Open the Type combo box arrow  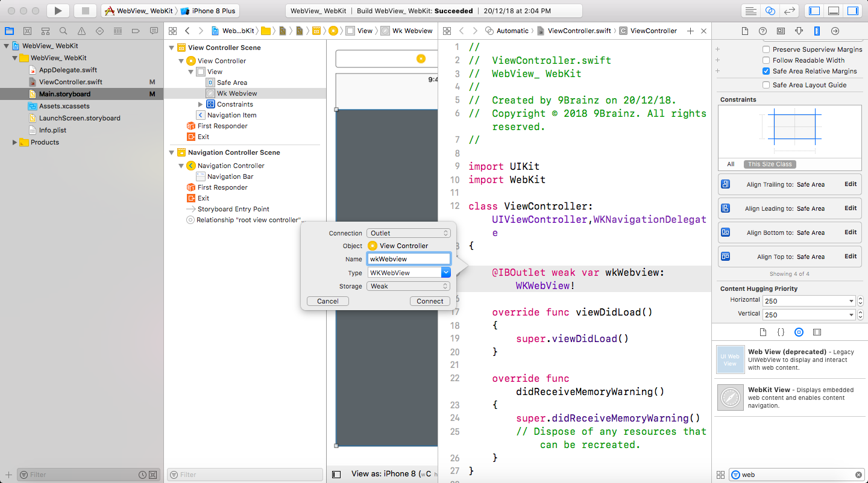pyautogui.click(x=445, y=272)
